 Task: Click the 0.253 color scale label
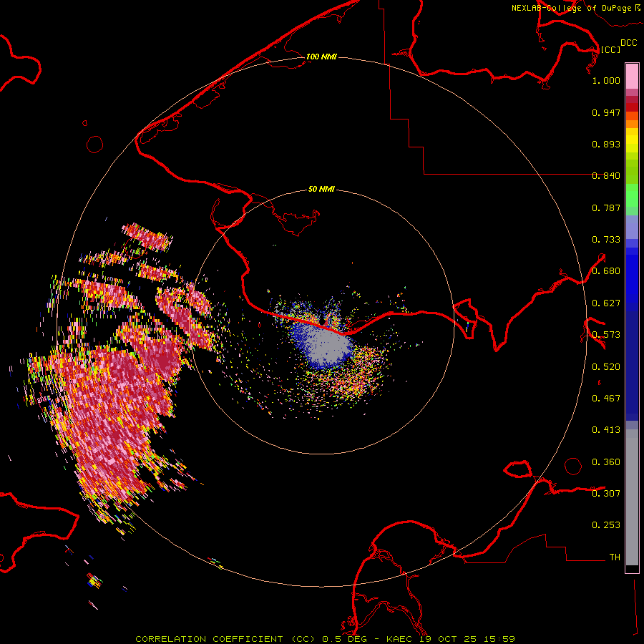pos(606,525)
